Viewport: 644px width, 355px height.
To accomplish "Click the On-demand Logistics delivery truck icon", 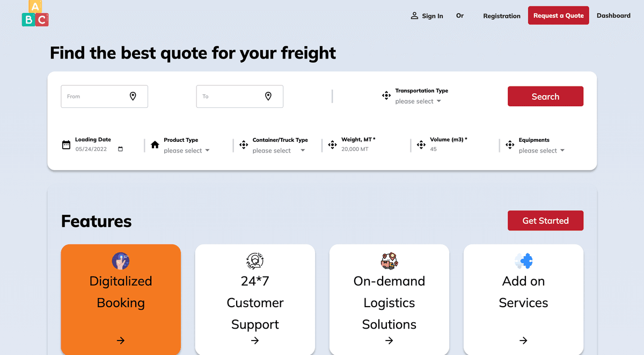I will (x=389, y=261).
